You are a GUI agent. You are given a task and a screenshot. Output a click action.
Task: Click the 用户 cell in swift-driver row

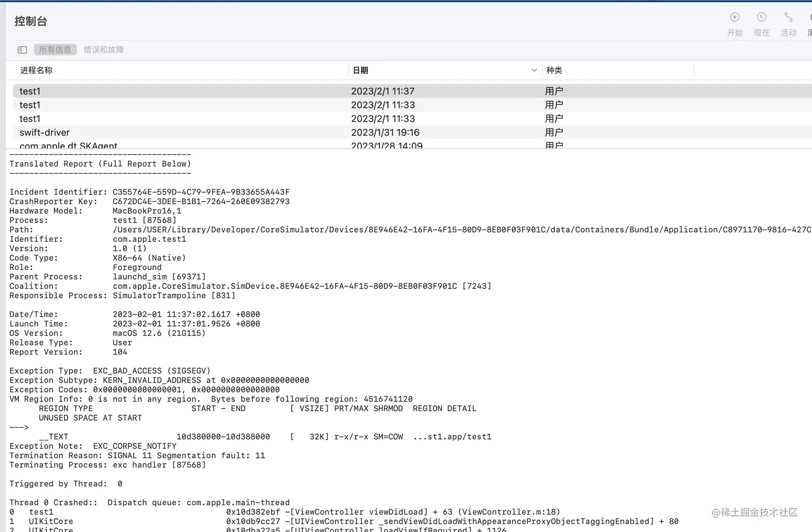(554, 132)
